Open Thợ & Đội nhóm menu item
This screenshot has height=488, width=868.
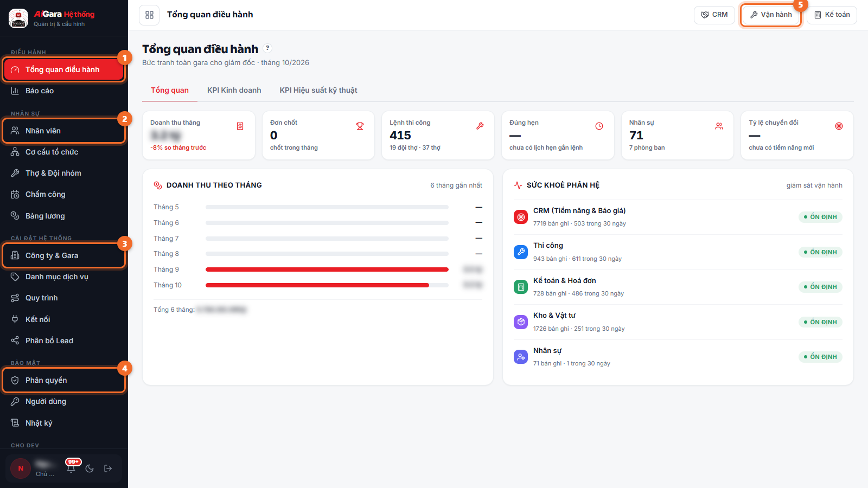point(64,174)
